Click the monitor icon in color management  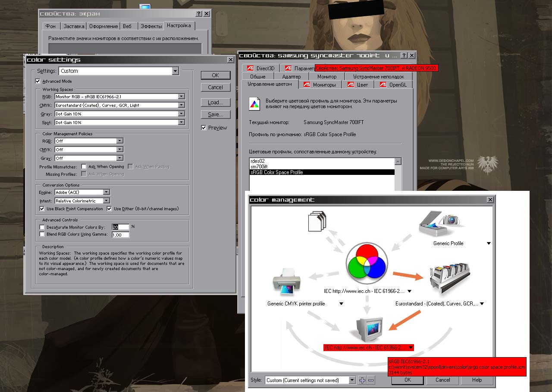367,329
